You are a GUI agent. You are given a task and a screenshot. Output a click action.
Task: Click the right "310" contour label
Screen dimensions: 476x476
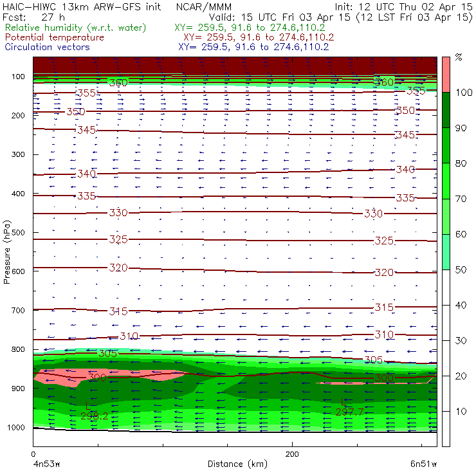click(384, 335)
